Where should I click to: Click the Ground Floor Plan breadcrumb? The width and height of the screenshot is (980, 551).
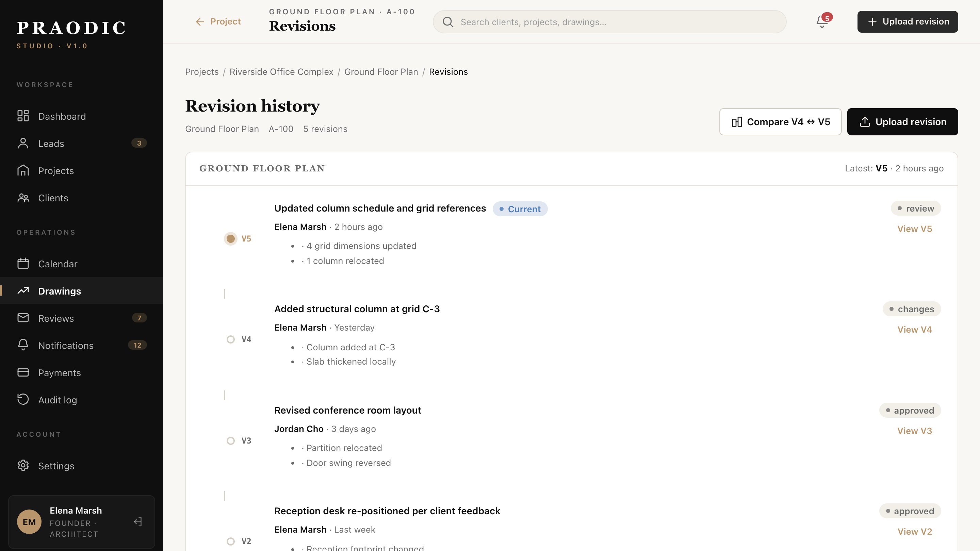tap(381, 72)
